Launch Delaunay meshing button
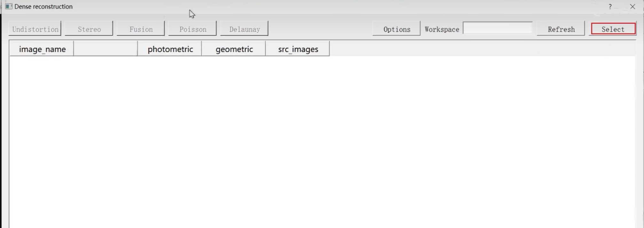Screen dimensions: 644x228 pyautogui.click(x=244, y=29)
